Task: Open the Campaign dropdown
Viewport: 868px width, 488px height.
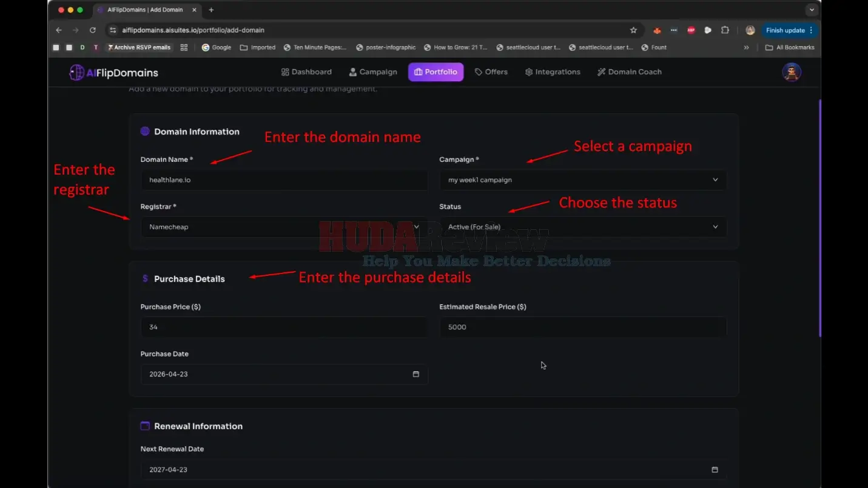Action: pyautogui.click(x=583, y=180)
